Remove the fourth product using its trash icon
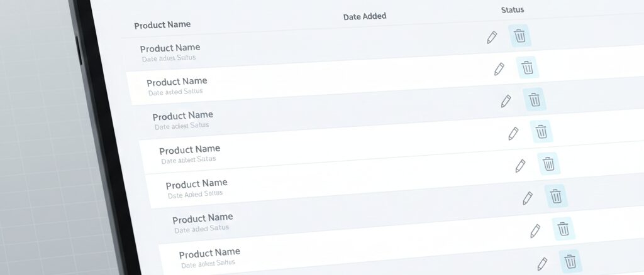Viewport: 644px width, 275px height. pos(541,132)
